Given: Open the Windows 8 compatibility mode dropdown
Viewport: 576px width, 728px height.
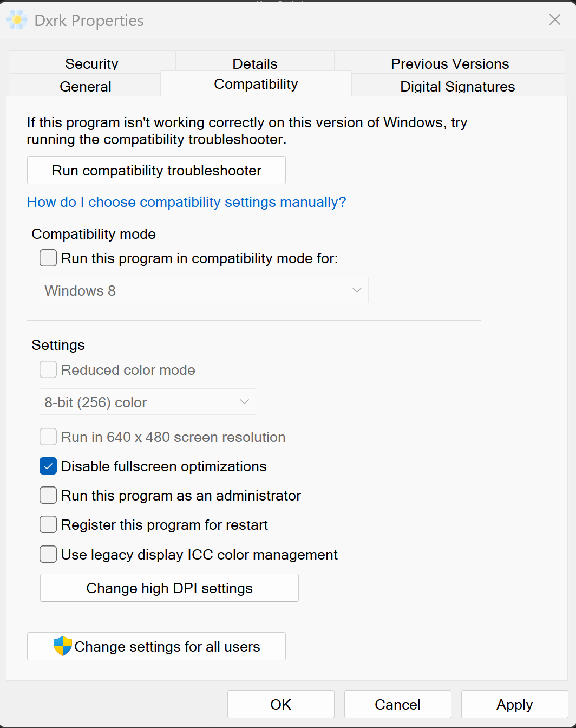Looking at the screenshot, I should point(204,290).
